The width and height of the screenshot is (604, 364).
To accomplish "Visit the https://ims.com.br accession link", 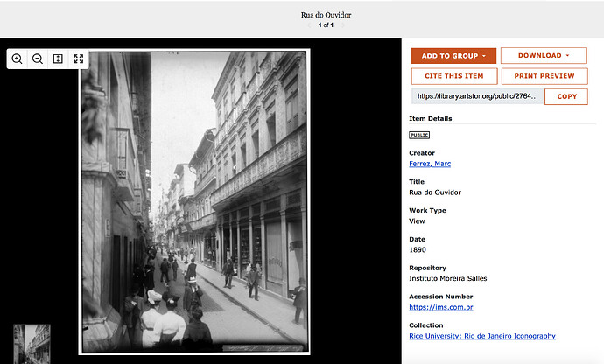I will click(440, 307).
